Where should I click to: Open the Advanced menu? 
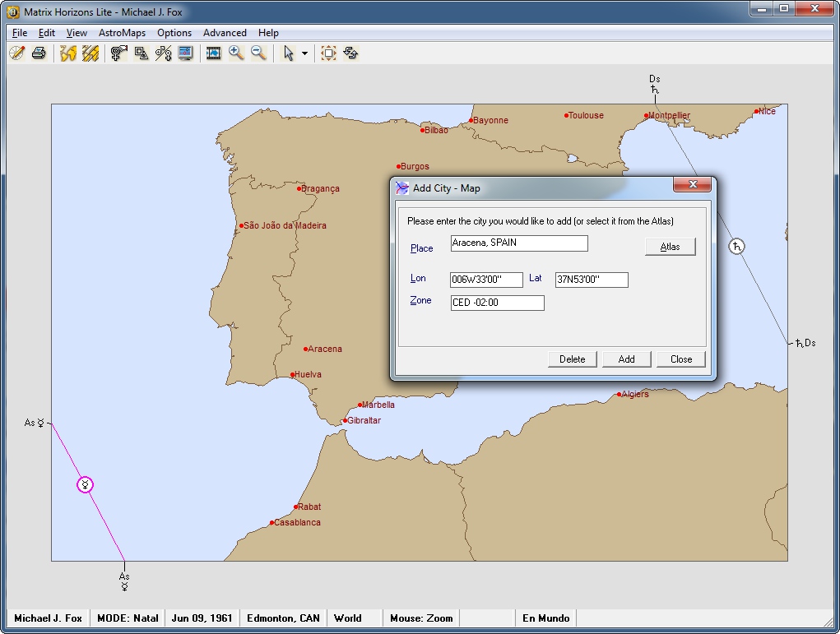225,33
